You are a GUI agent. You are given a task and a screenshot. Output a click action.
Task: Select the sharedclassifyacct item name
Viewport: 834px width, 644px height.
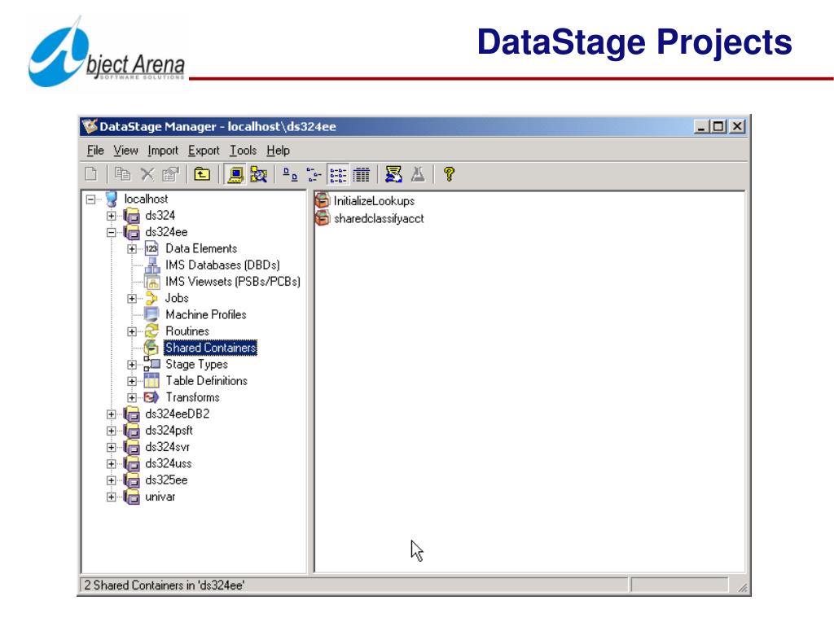[379, 218]
